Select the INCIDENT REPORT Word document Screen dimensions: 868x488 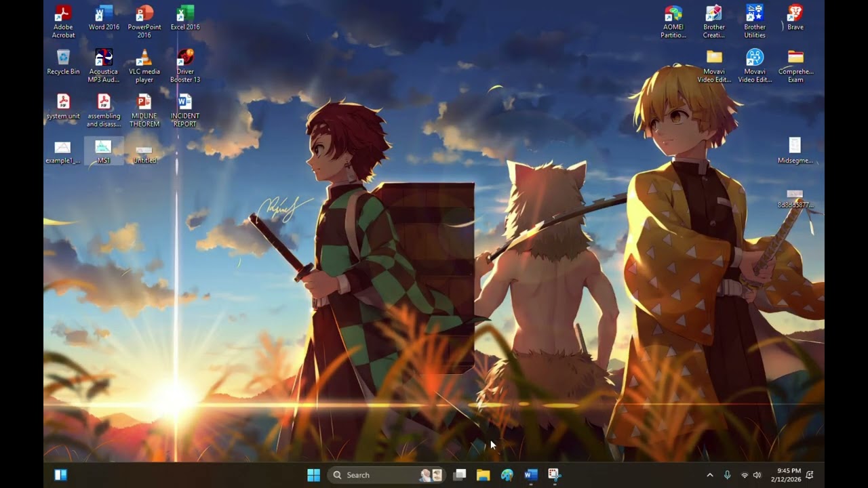185,110
